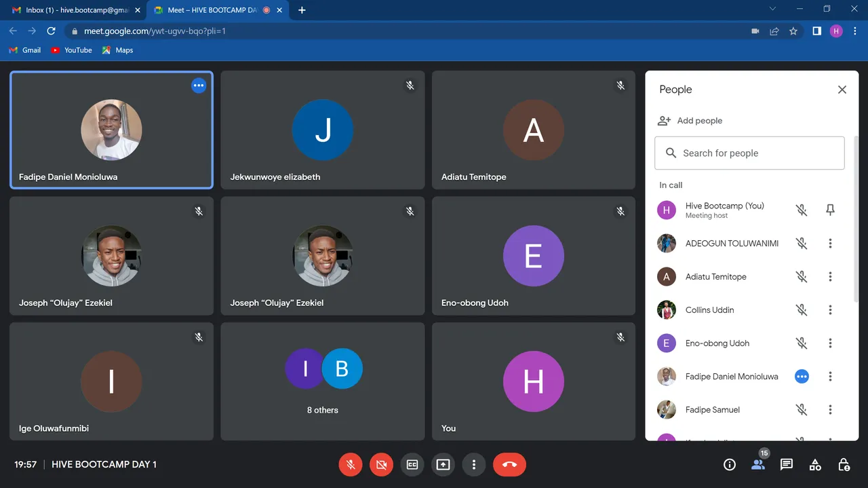Open the Chrome menu
This screenshot has height=488, width=868.
click(x=854, y=31)
